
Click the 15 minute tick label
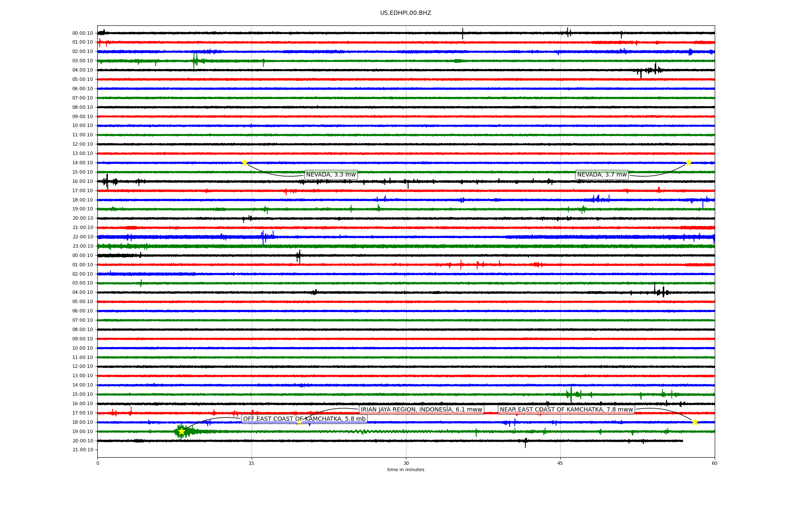point(252,463)
